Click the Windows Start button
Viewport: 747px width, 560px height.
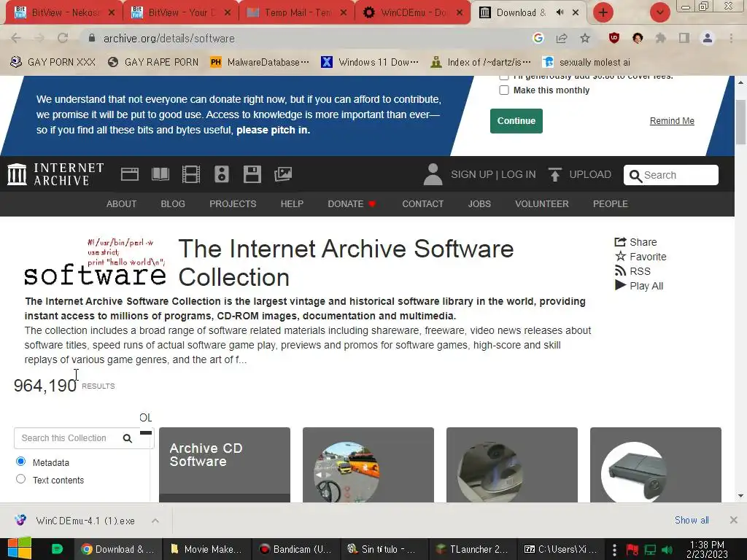click(19, 548)
